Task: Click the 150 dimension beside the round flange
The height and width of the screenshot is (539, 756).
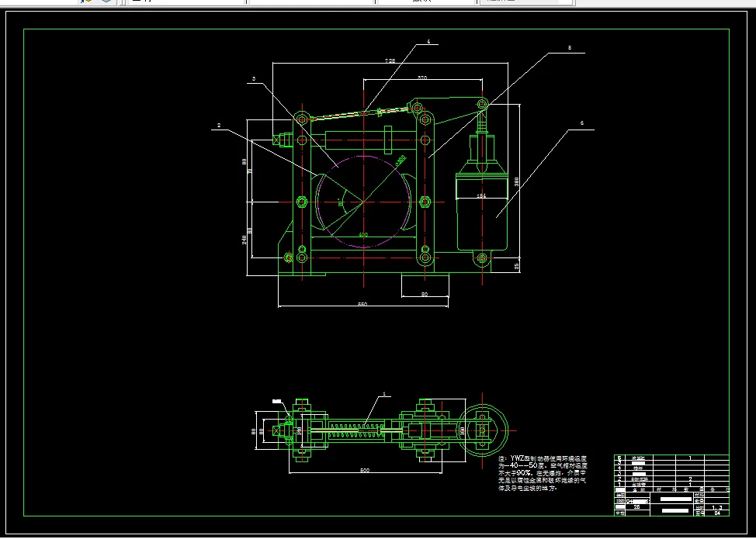Action: pyautogui.click(x=463, y=430)
